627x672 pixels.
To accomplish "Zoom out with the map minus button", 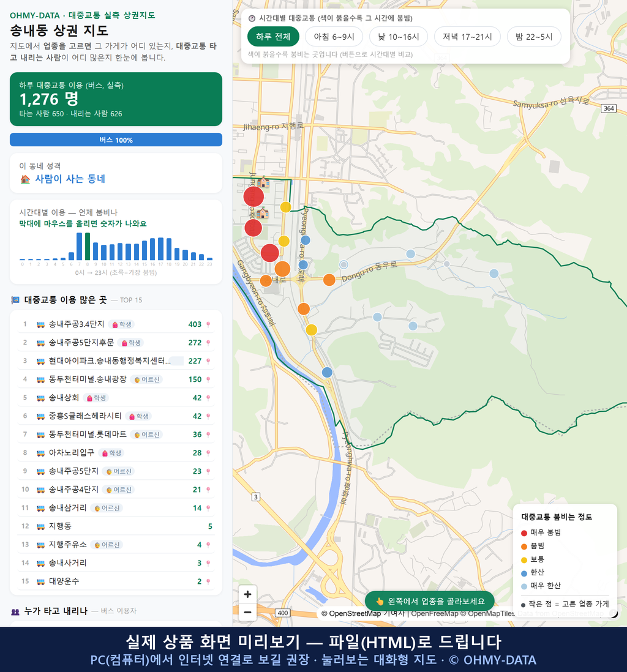I will 247,612.
